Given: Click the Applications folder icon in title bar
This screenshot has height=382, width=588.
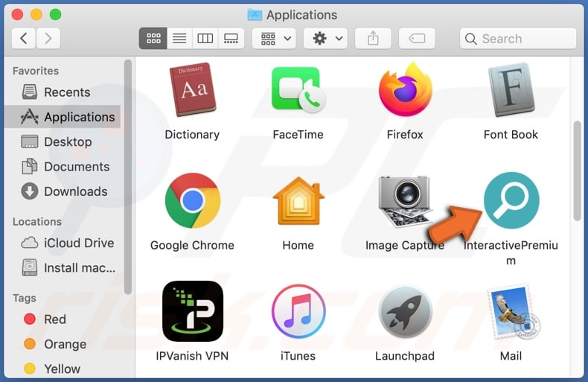Looking at the screenshot, I should (255, 15).
